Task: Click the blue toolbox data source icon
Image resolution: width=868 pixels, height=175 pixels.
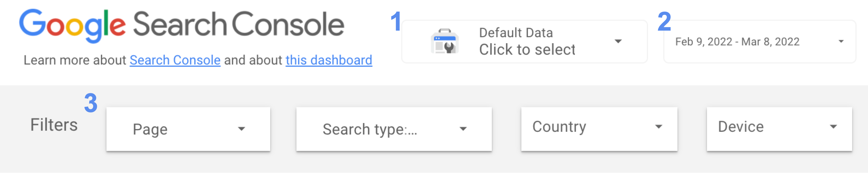Action: click(445, 40)
